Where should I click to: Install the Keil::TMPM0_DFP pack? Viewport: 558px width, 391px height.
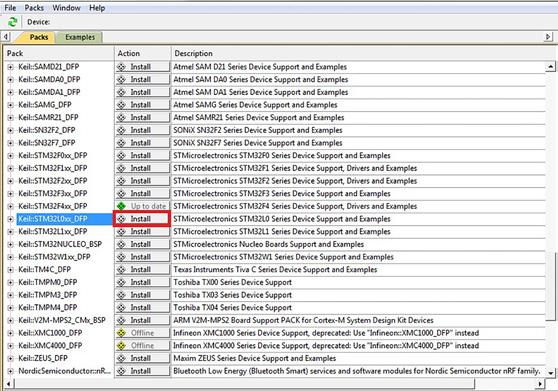[142, 282]
